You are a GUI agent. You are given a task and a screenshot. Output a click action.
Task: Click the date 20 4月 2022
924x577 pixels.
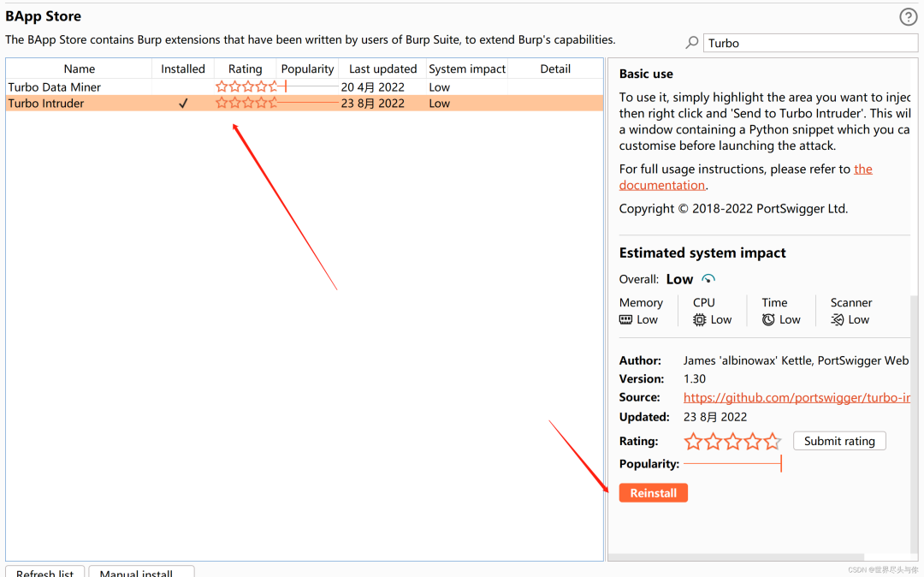[x=372, y=86]
